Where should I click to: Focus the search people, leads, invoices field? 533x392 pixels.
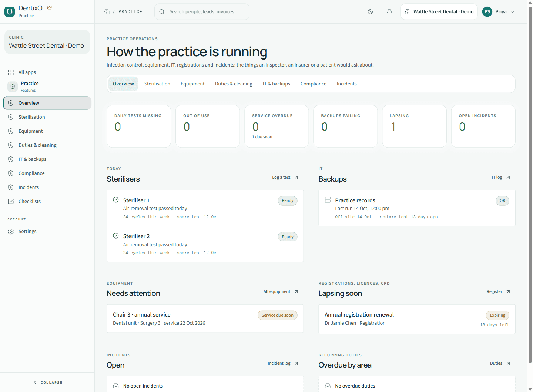pyautogui.click(x=202, y=12)
